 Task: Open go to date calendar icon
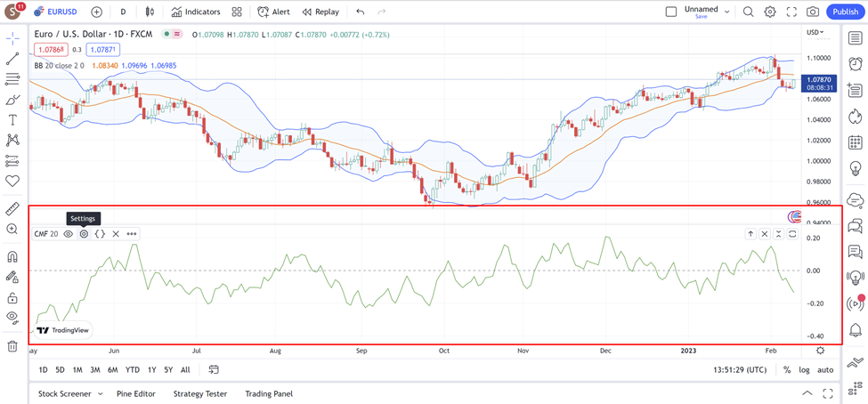215,369
